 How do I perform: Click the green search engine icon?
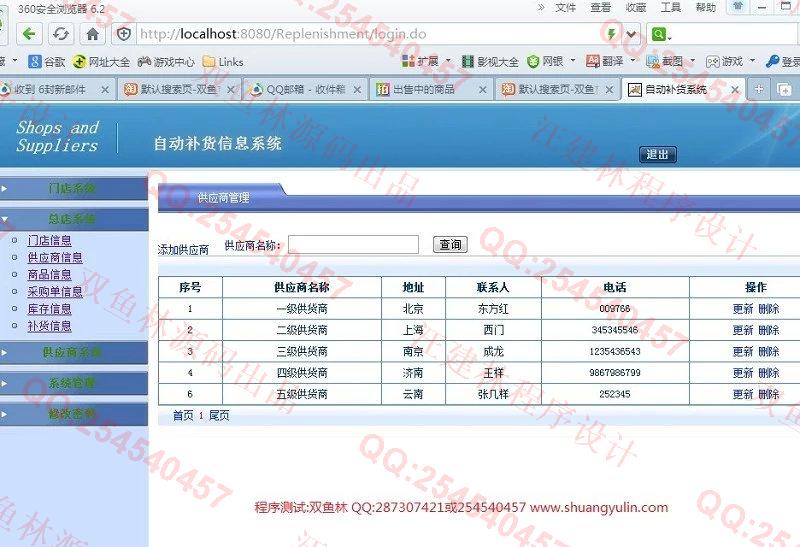coord(660,34)
